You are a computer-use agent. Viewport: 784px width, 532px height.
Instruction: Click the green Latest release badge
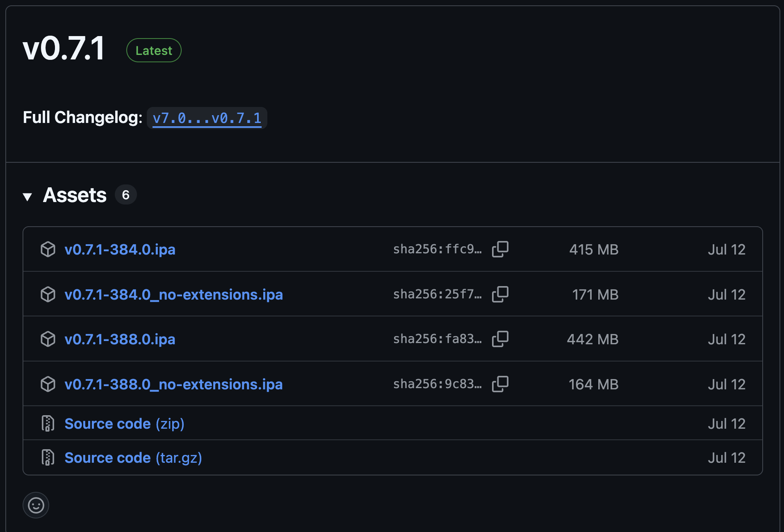(154, 50)
